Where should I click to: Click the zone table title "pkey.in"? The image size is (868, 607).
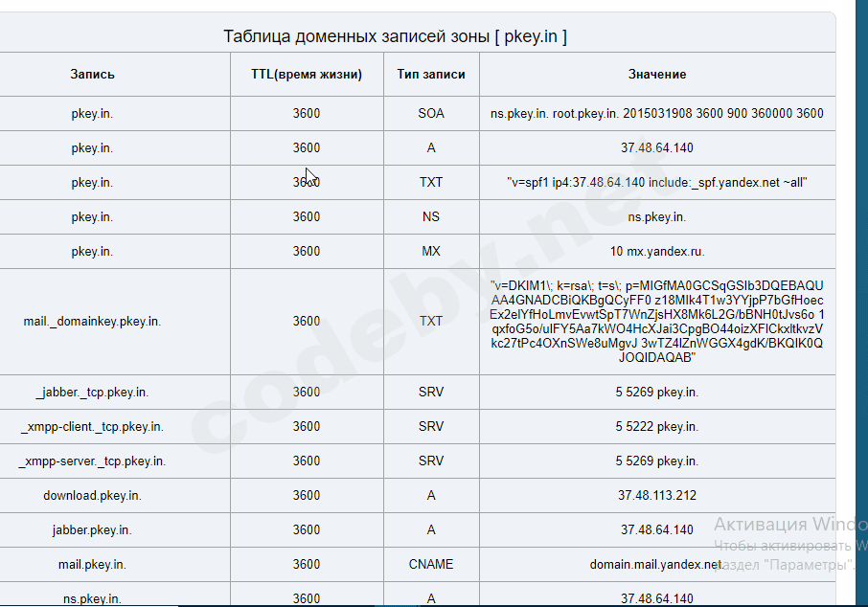[395, 36]
